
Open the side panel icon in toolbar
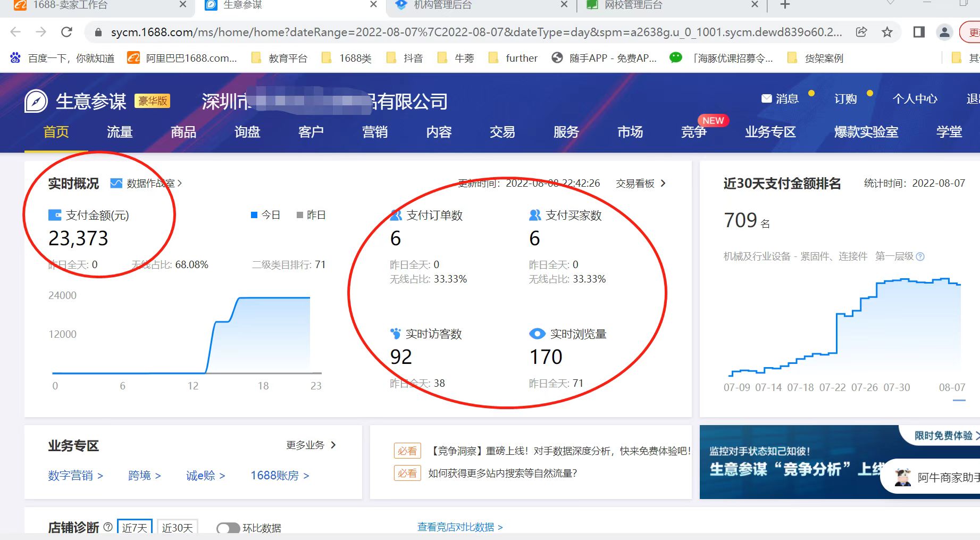tap(919, 32)
